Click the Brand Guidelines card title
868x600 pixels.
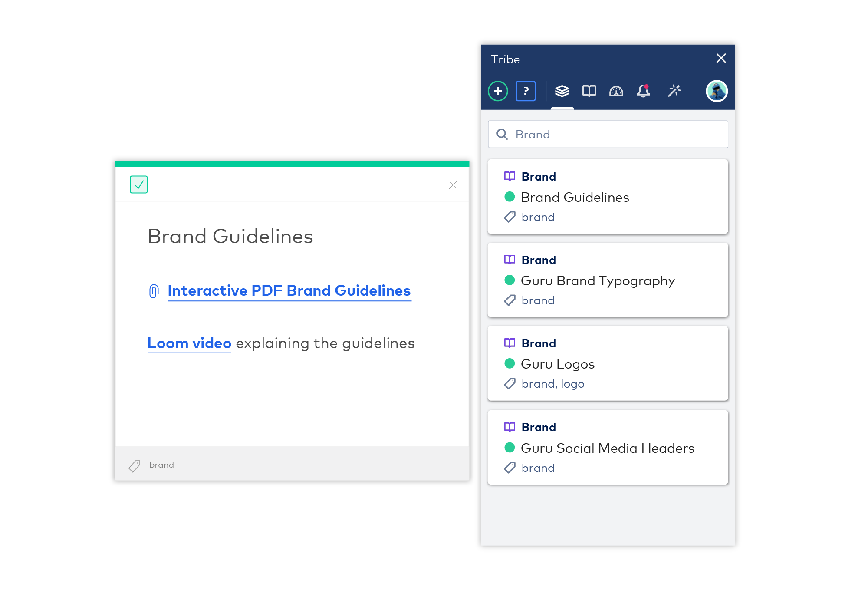point(230,237)
